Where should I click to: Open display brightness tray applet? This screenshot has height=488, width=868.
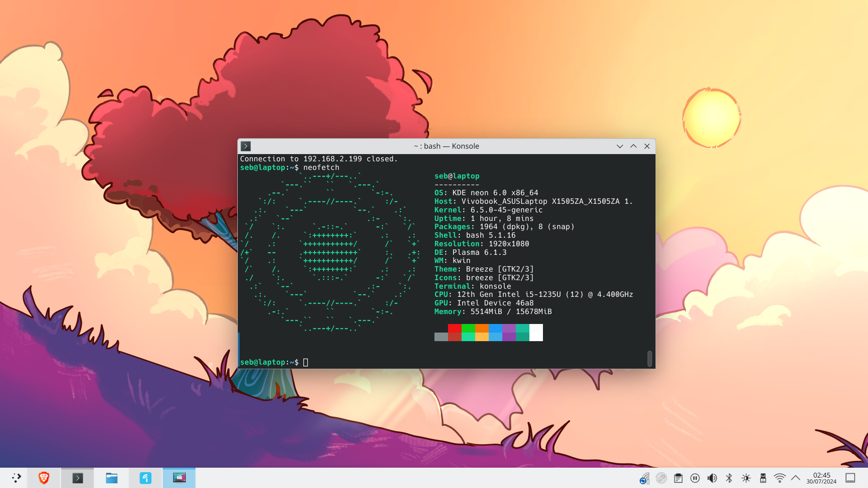coord(746,478)
